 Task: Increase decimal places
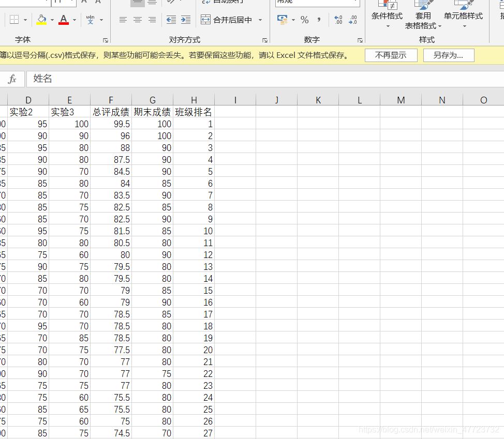pos(338,20)
